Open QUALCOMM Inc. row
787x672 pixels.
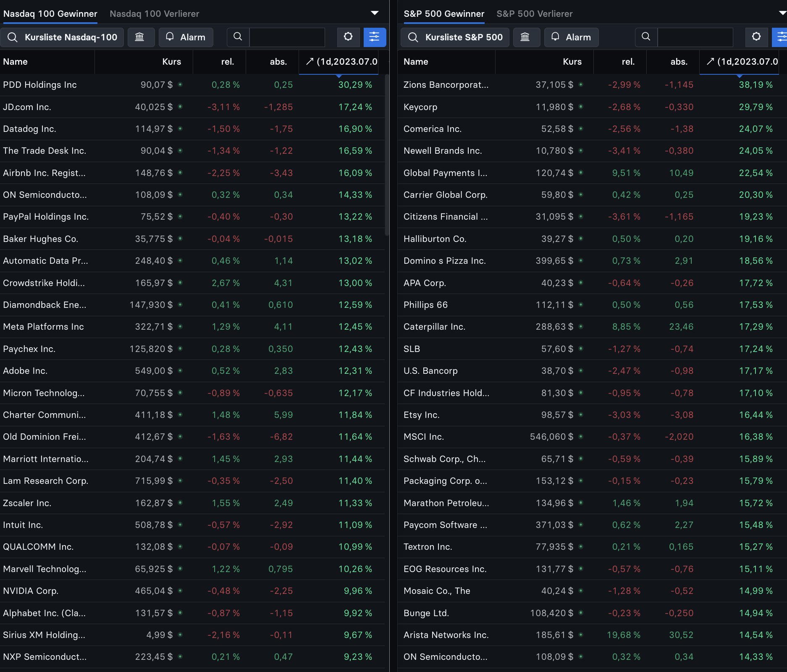(192, 547)
